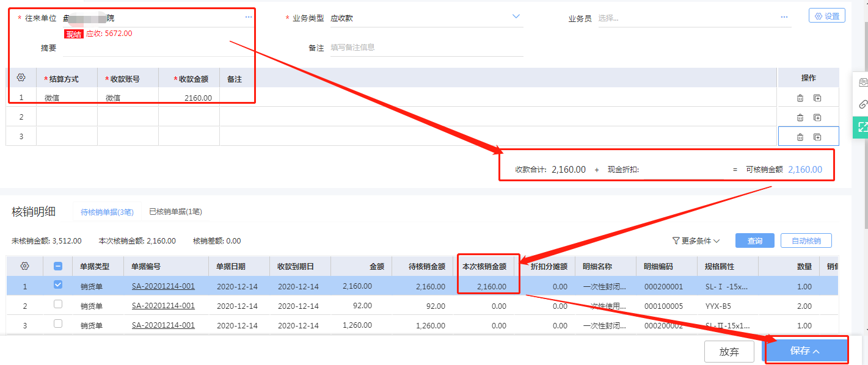Click duplicate icon in payment row 3
Screen dimensions: 868x365
(x=817, y=137)
